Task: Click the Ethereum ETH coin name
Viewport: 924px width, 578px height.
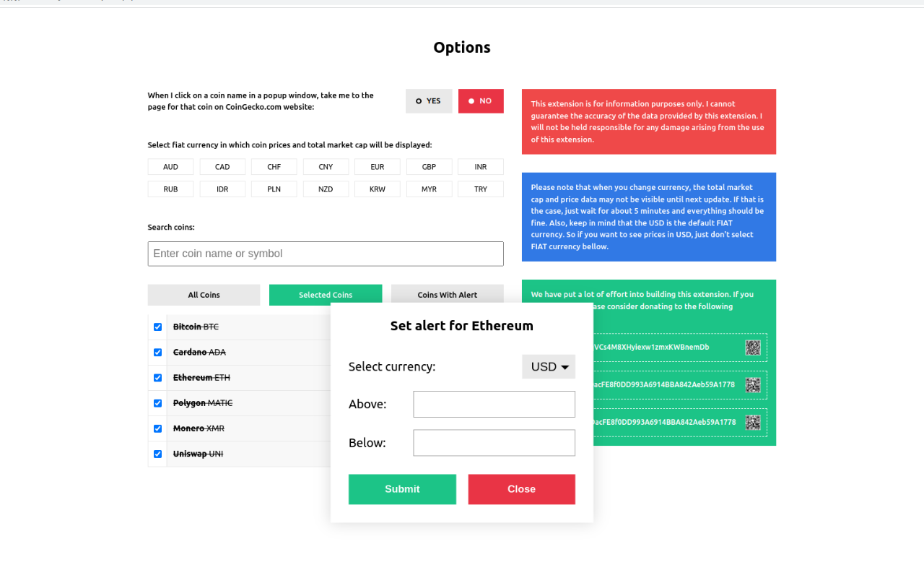Action: tap(201, 378)
